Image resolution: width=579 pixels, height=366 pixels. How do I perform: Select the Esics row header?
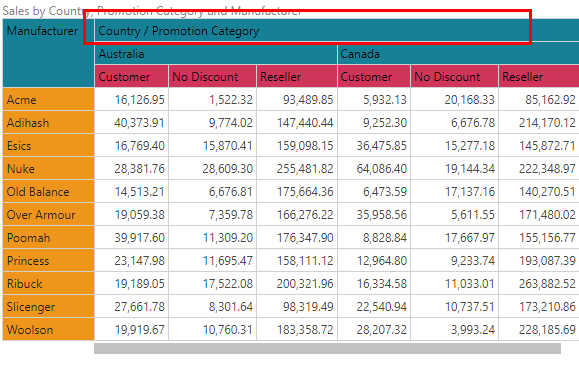tap(48, 146)
